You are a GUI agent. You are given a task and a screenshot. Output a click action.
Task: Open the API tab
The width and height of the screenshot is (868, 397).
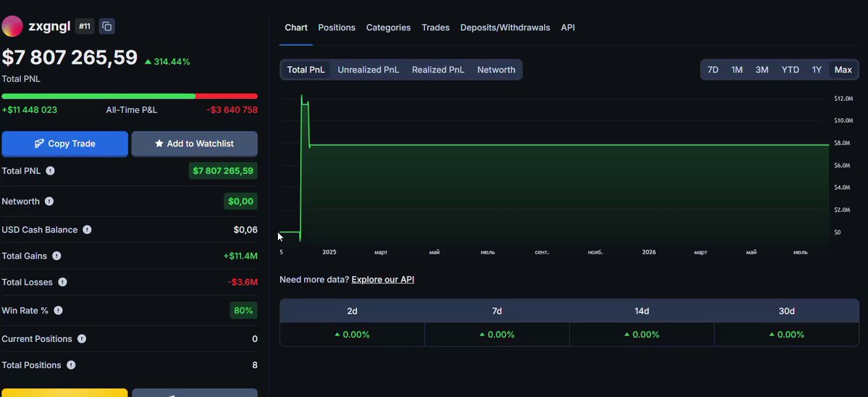pyautogui.click(x=568, y=28)
